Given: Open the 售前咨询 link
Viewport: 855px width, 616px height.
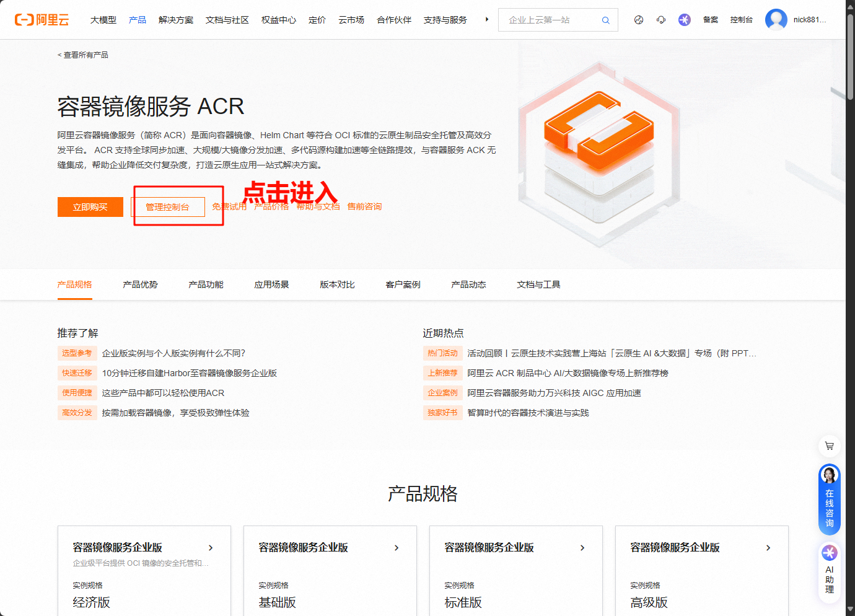Looking at the screenshot, I should pos(364,206).
